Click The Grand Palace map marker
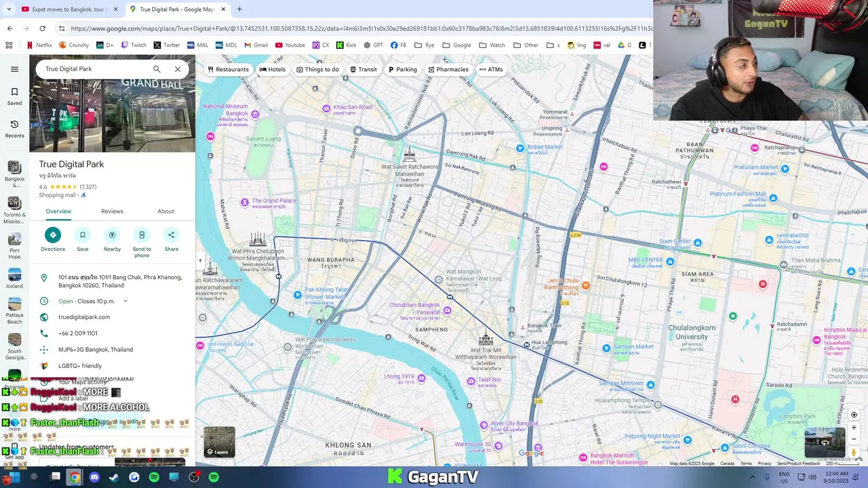Viewport: 868px width, 488px height. (x=245, y=202)
